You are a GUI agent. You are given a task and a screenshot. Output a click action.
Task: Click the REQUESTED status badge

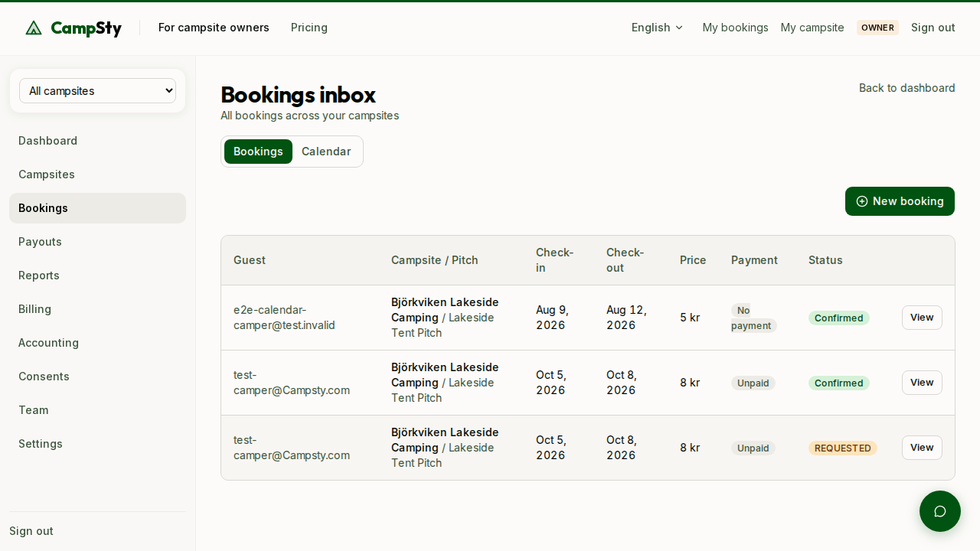pos(842,448)
